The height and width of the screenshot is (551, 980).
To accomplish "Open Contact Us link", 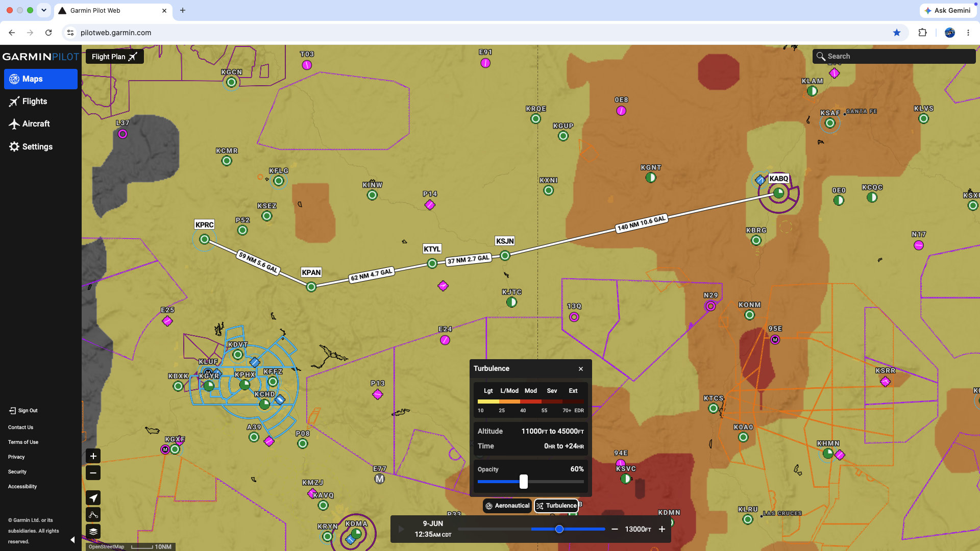I will (x=20, y=428).
